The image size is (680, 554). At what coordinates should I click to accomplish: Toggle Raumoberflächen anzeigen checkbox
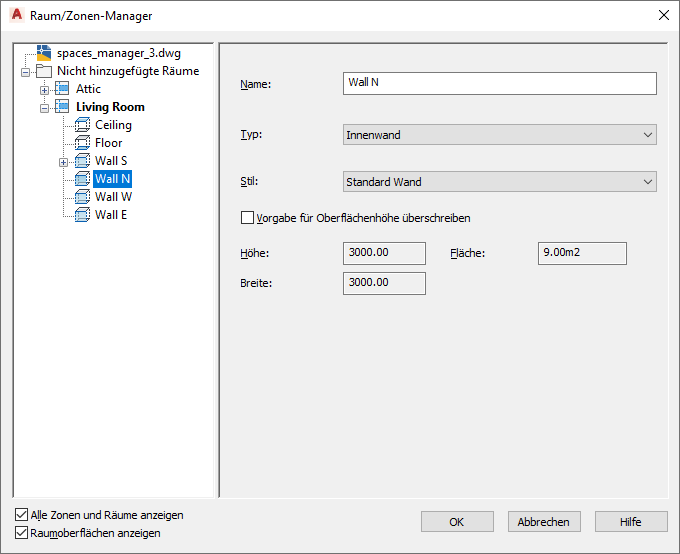[21, 533]
